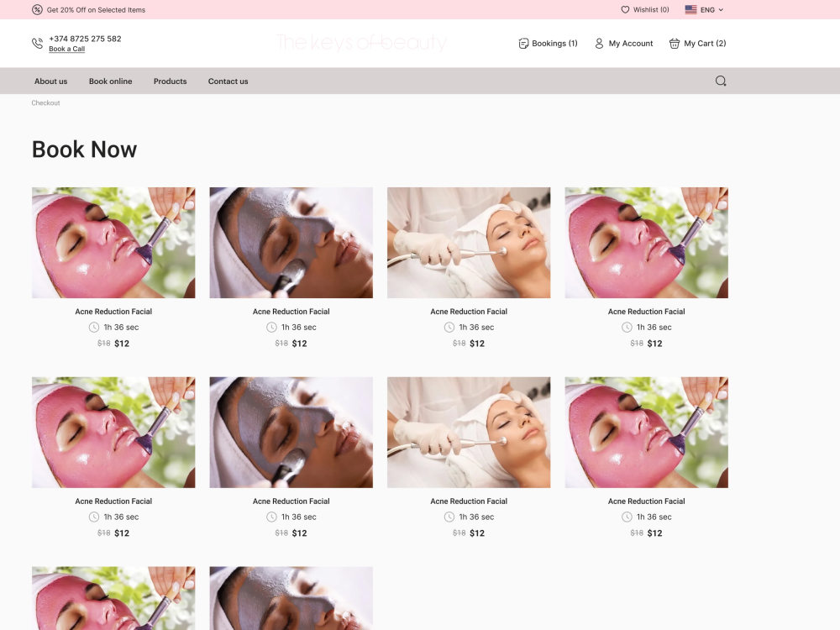Click the Checkout breadcrumb
840x630 pixels.
tap(45, 102)
